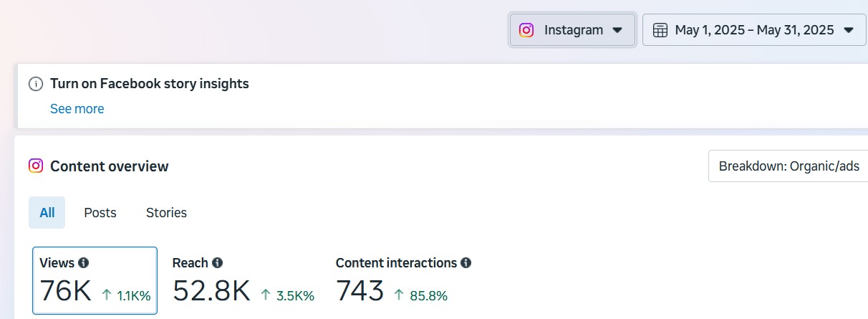Click the info icon next to Views
The image size is (868, 319).
click(83, 263)
